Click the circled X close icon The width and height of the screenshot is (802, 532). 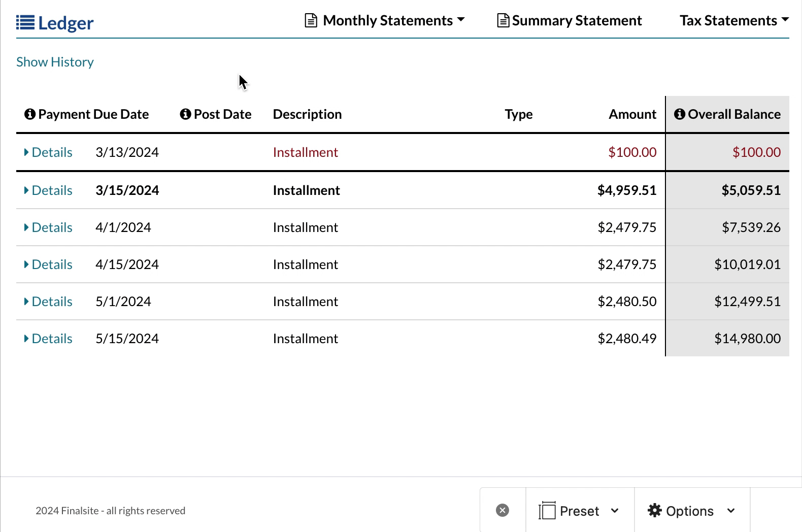click(502, 510)
